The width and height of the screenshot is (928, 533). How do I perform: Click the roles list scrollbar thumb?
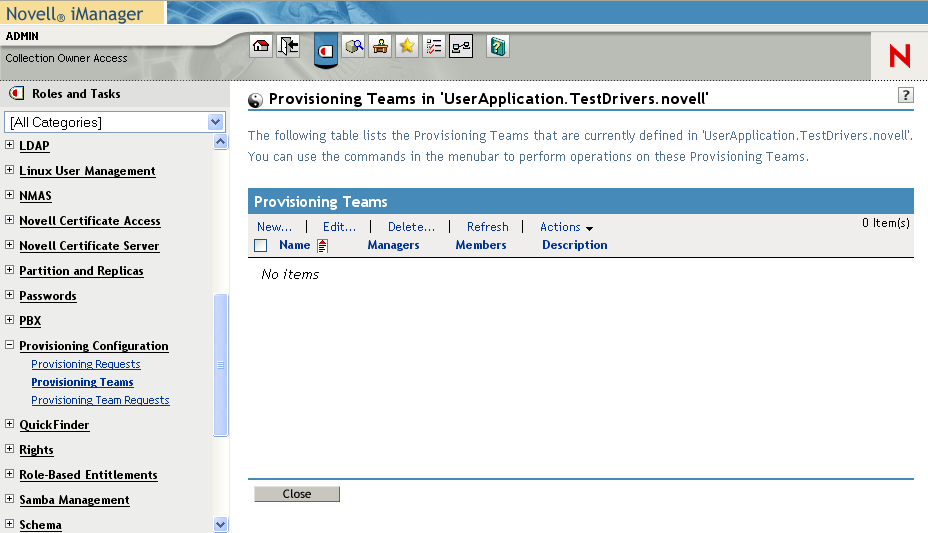point(220,365)
